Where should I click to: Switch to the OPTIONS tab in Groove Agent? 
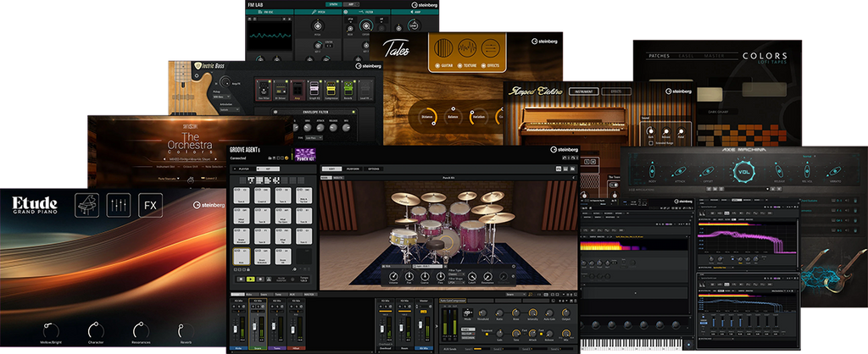(x=375, y=169)
